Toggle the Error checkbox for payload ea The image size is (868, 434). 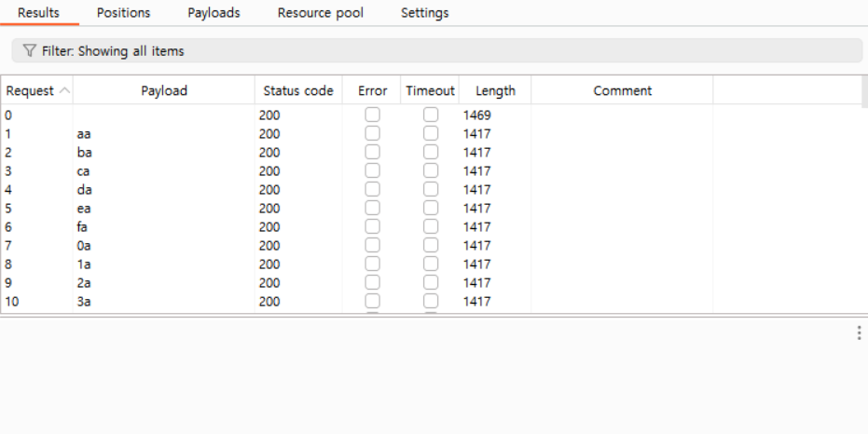373,208
